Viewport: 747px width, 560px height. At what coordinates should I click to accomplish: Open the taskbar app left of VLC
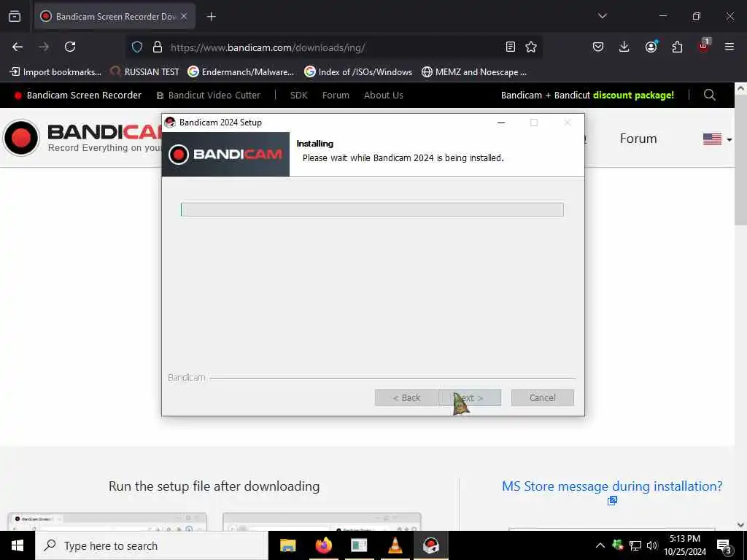coord(359,545)
